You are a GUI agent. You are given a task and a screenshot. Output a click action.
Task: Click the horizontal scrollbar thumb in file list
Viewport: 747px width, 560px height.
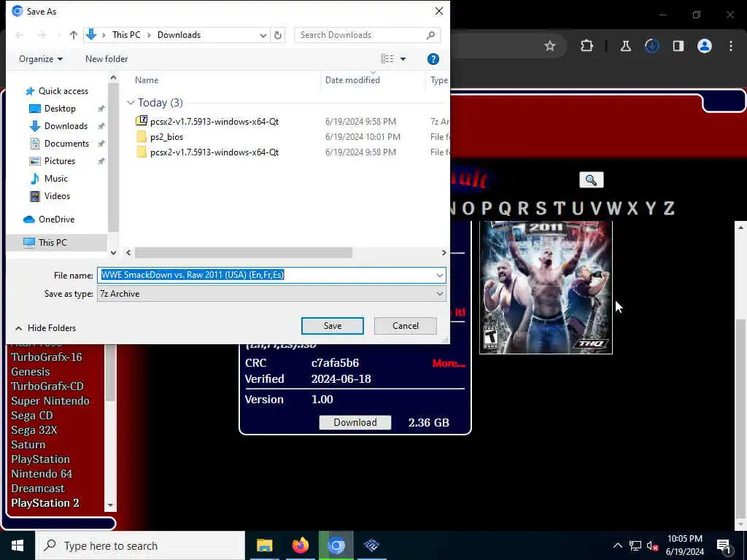(x=244, y=252)
